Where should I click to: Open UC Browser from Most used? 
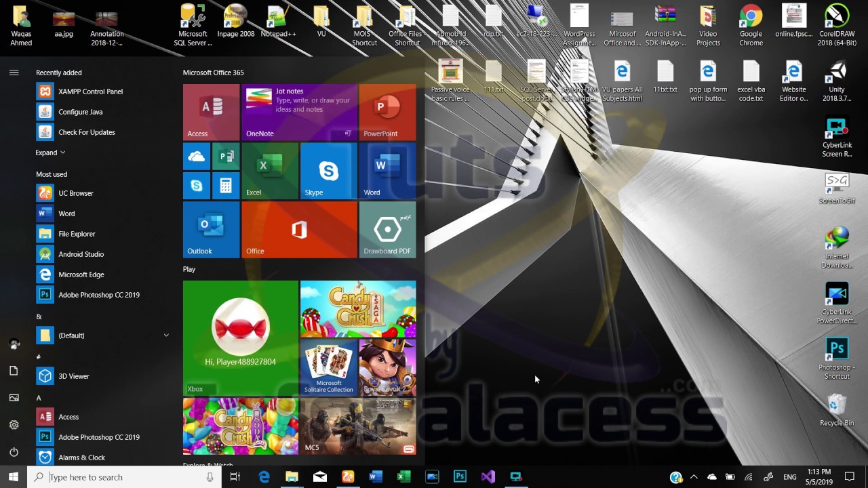coord(103,193)
